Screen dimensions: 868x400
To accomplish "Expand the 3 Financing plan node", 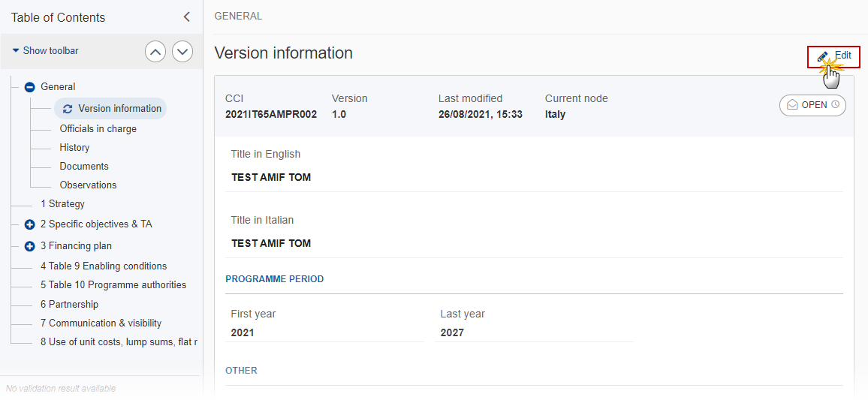I will (x=30, y=246).
